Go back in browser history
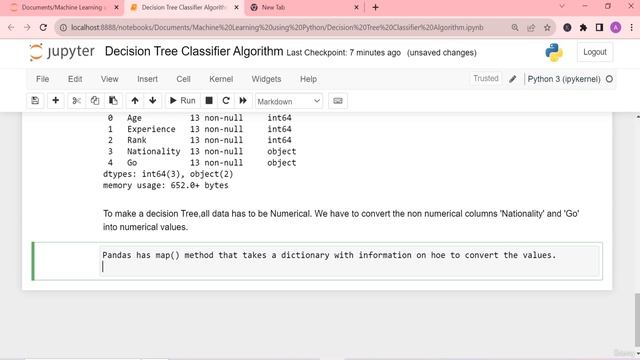The height and width of the screenshot is (360, 640). point(11,27)
